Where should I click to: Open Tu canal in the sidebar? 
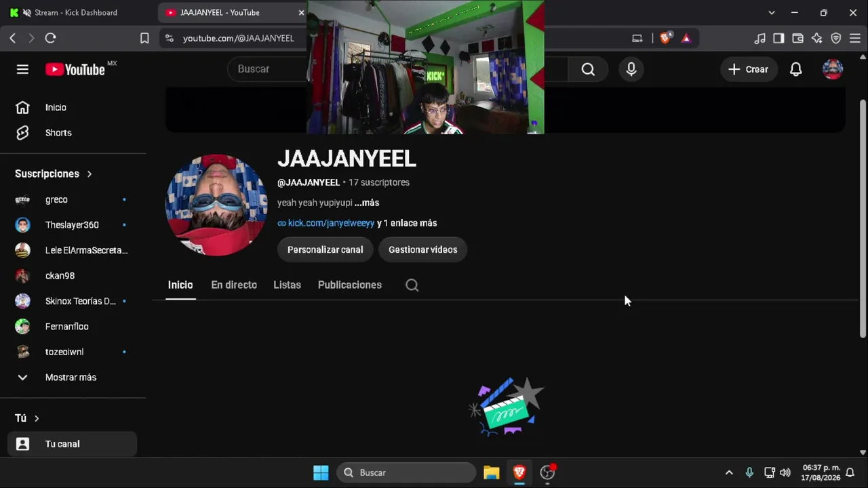pos(73,444)
